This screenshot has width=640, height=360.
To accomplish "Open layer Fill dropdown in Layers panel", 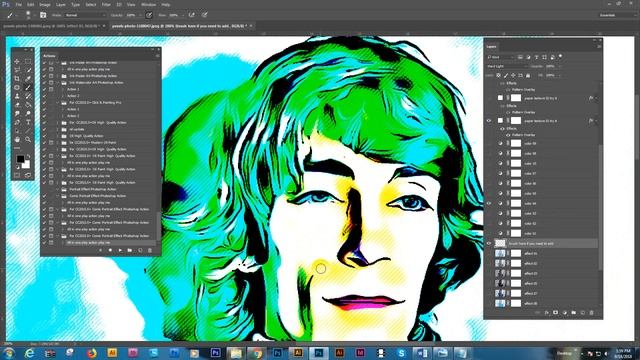I will (x=559, y=76).
